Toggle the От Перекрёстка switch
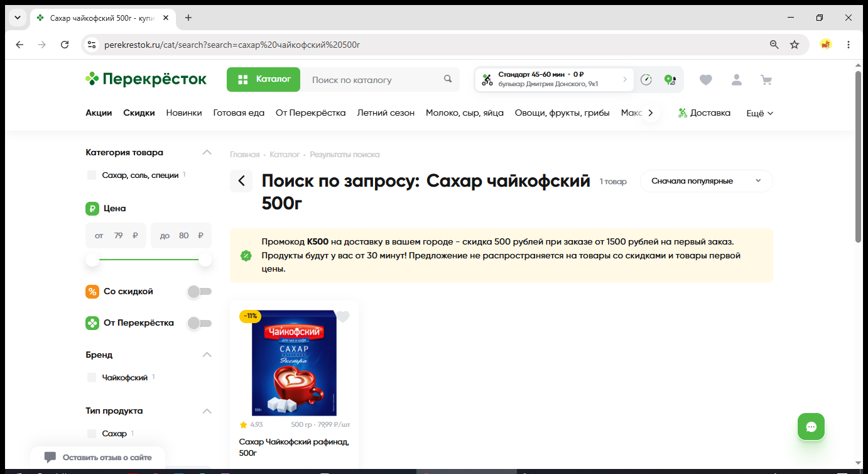 point(200,323)
